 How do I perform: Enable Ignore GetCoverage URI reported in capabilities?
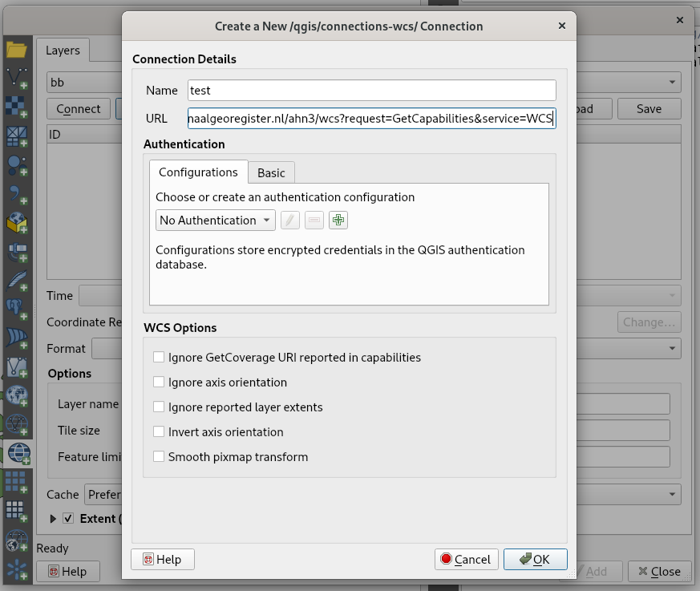point(159,357)
